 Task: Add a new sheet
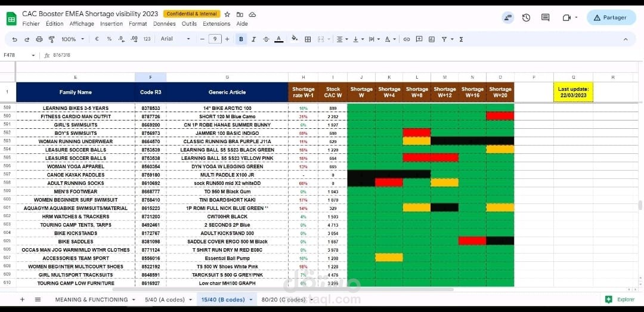22,299
